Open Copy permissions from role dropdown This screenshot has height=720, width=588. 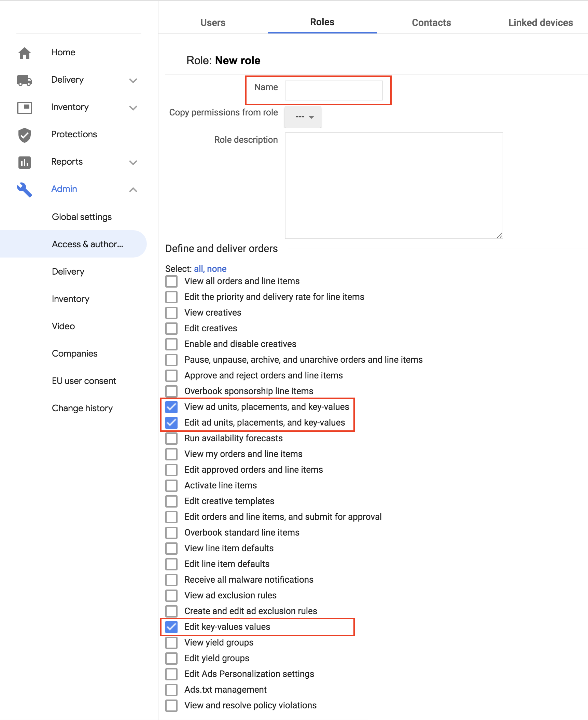(x=303, y=117)
